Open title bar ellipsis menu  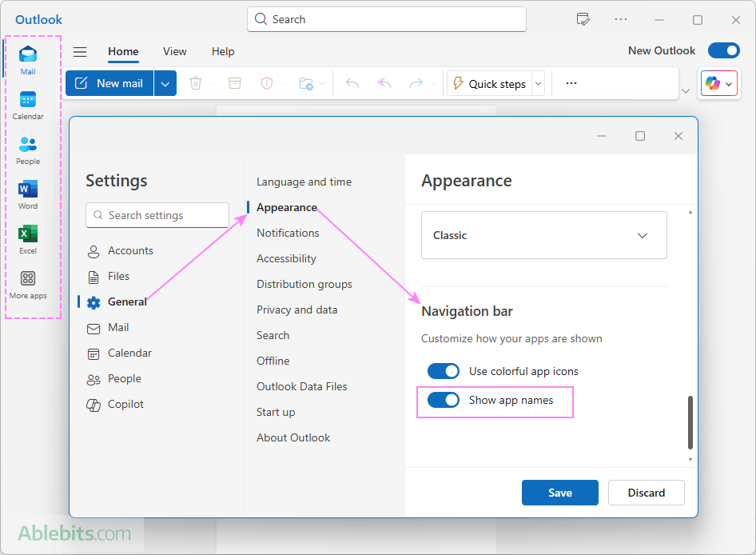pyautogui.click(x=621, y=20)
